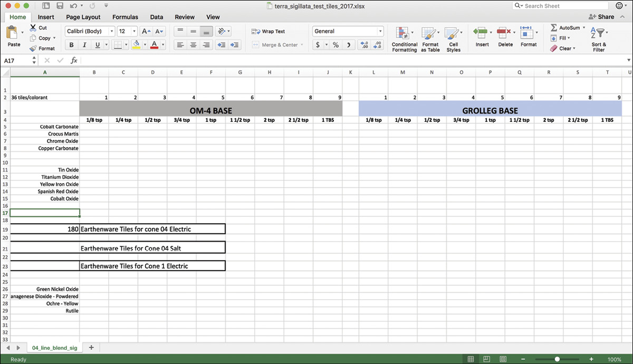The height and width of the screenshot is (364, 633).
Task: Open the General number format dropdown
Action: coord(380,31)
